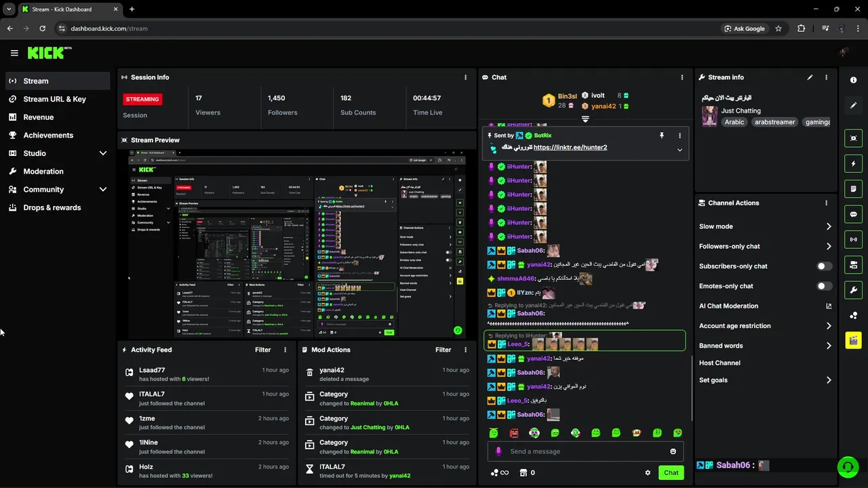The width and height of the screenshot is (868, 488).
Task: Bookmark page with star icon
Action: tap(778, 28)
